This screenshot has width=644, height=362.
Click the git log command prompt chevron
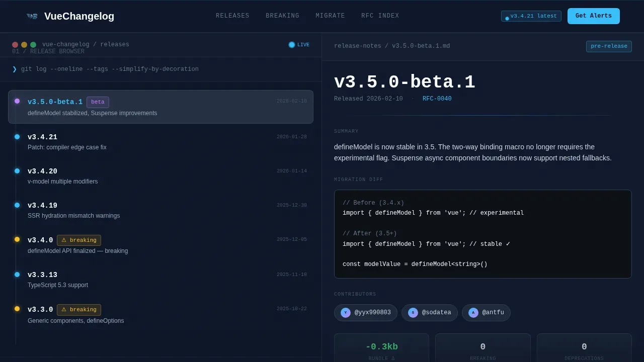click(15, 69)
